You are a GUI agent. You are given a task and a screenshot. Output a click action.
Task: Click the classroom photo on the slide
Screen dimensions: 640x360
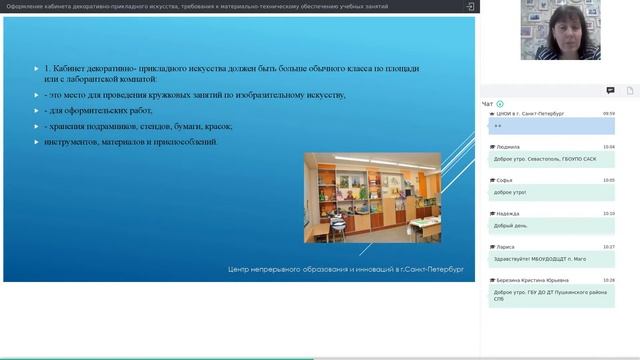[x=372, y=198]
